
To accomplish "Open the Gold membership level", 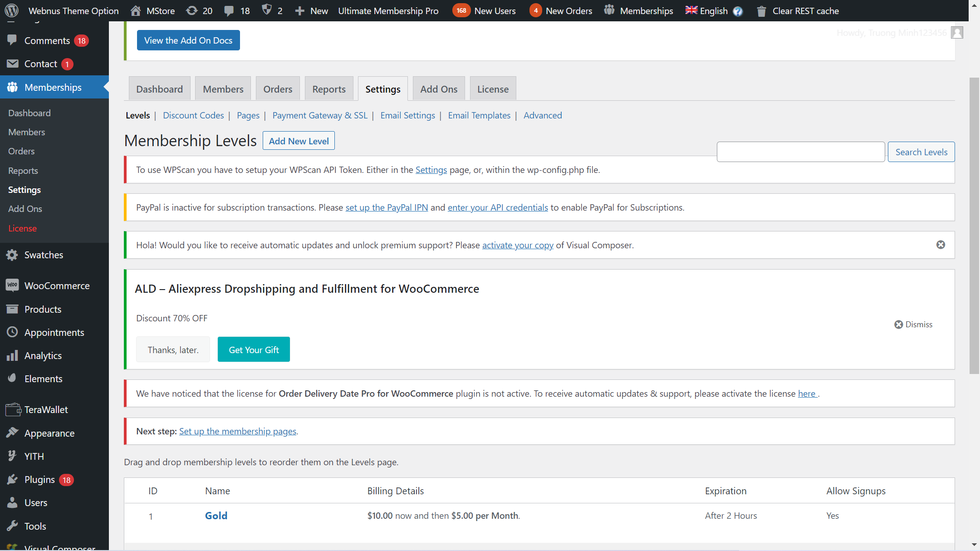I will (x=216, y=516).
